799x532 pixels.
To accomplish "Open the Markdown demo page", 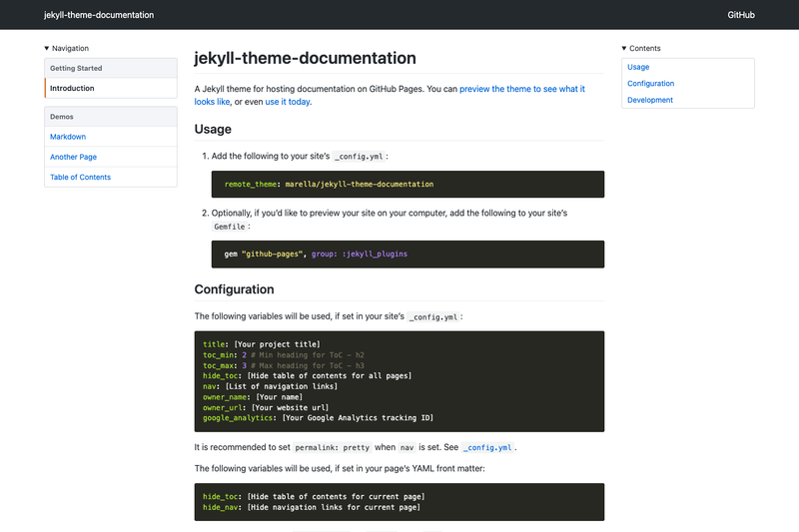I will (68, 137).
